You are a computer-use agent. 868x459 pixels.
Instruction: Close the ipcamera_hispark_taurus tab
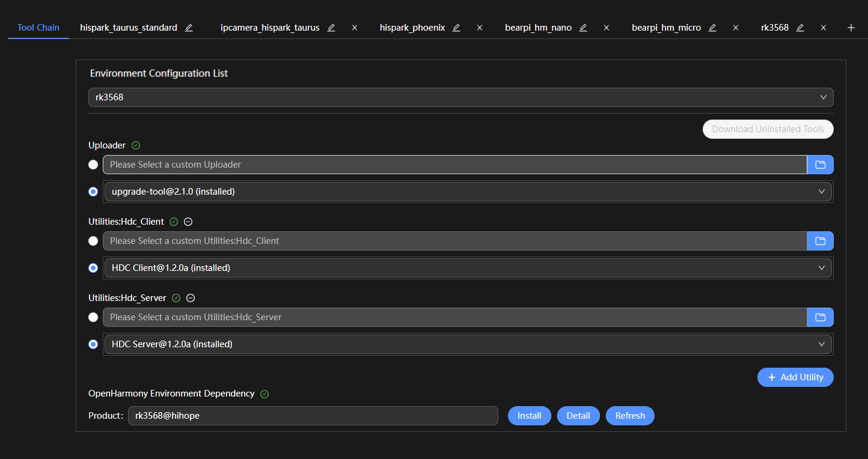355,28
